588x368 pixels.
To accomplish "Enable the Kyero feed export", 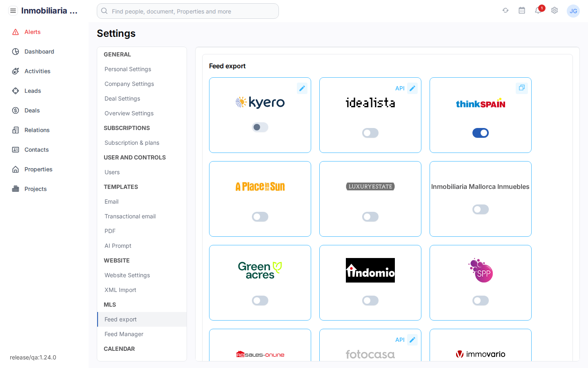I will point(260,127).
